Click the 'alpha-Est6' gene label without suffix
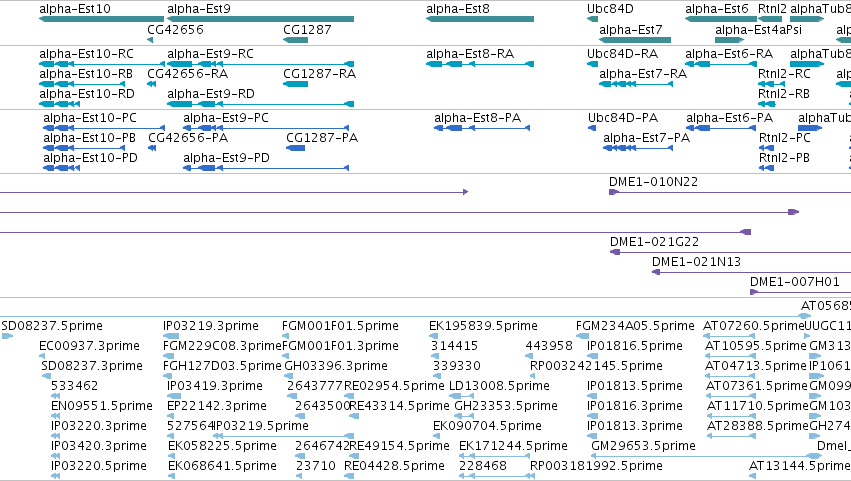Screen dimensions: 851x481 click(716, 9)
